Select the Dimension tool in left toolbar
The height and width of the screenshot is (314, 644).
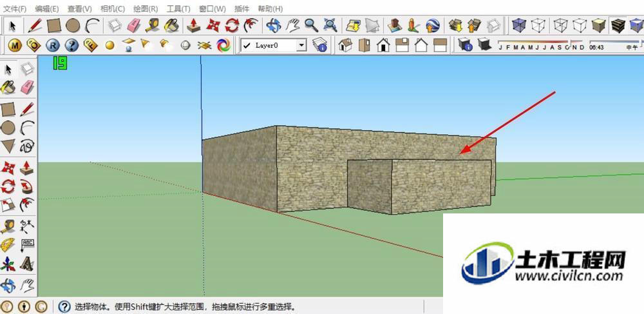(27, 226)
